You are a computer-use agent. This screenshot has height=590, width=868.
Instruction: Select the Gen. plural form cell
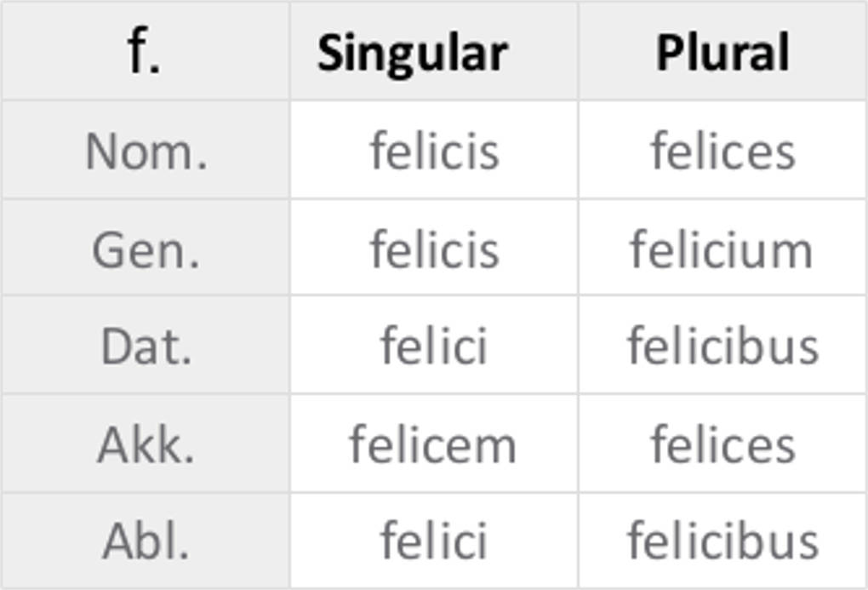tap(722, 250)
